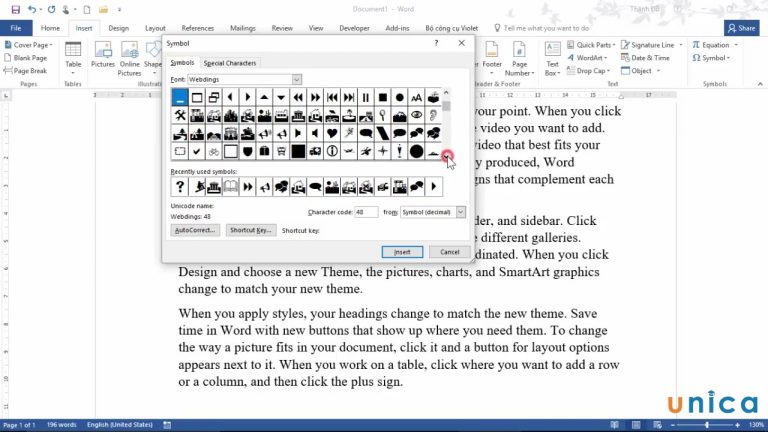Open the Developer ribbon tab
Viewport: 768px width, 432px height.
click(x=354, y=28)
